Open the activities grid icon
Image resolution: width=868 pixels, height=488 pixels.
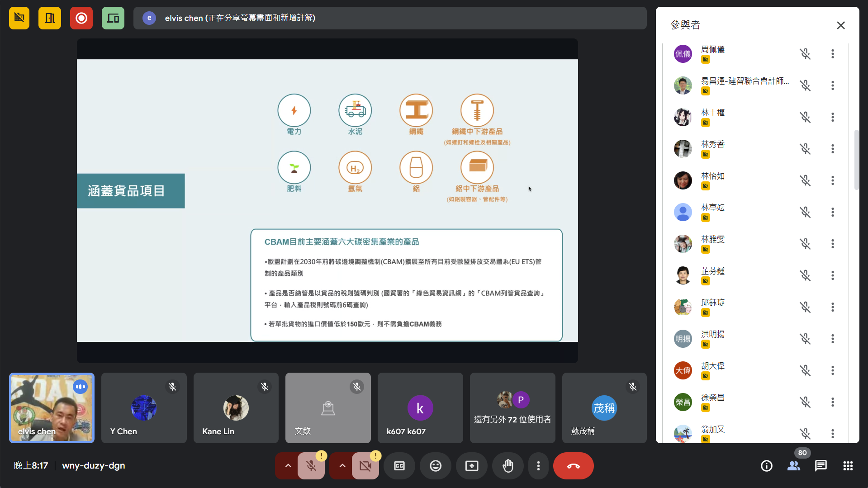pos(848,466)
